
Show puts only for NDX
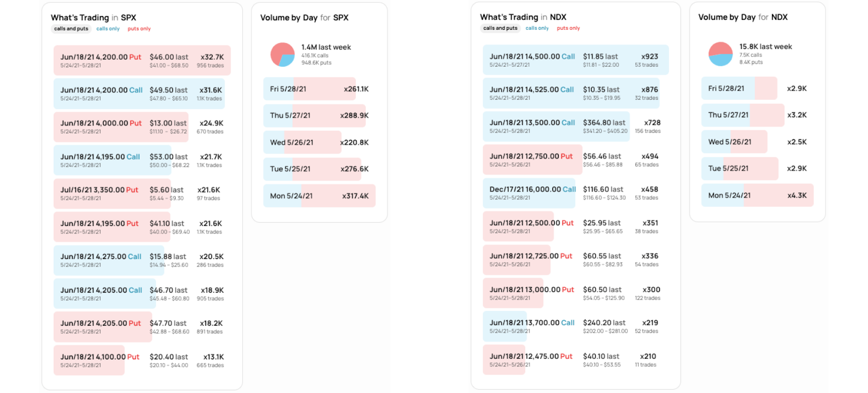(x=568, y=28)
